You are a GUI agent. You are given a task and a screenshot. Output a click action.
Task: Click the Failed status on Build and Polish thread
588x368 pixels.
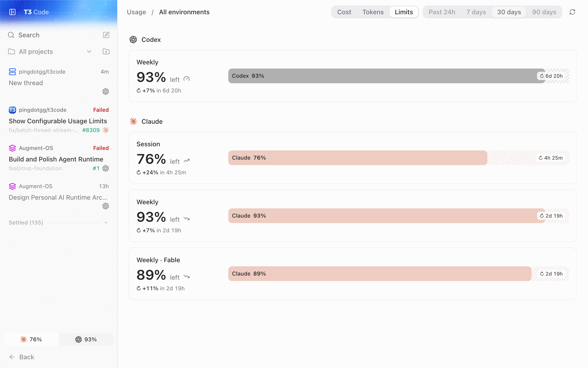tap(101, 148)
